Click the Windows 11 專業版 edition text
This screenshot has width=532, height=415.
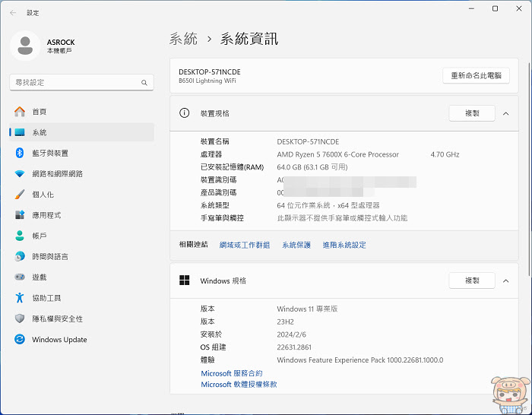tap(307, 309)
